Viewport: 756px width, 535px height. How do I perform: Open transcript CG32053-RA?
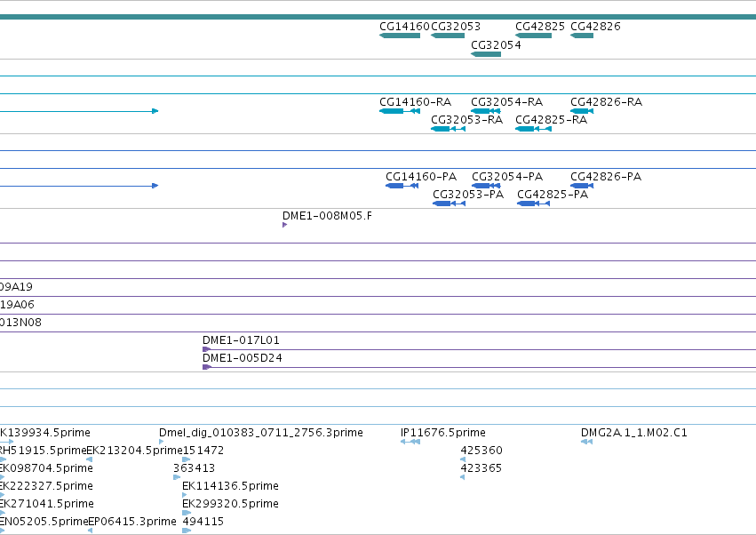click(448, 129)
